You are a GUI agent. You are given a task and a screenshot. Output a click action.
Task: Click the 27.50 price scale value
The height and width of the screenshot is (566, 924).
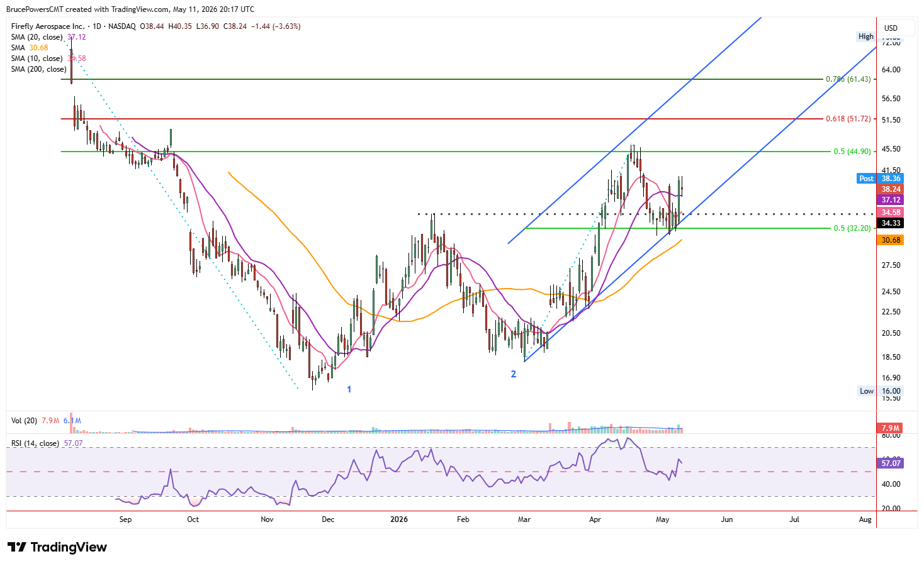(891, 265)
